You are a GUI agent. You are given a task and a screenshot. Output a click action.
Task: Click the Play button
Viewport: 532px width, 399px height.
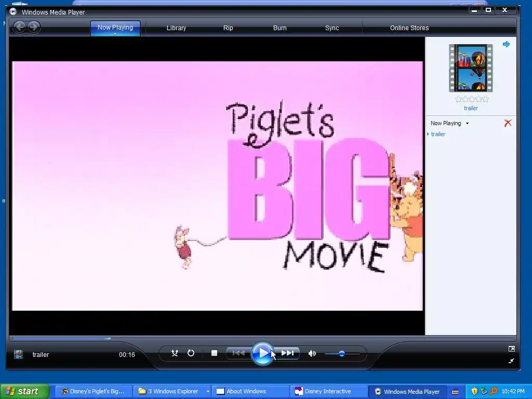pos(263,353)
